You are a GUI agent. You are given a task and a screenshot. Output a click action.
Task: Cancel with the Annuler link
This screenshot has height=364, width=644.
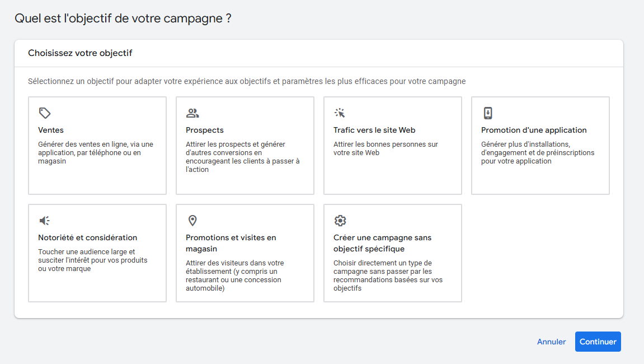pos(551,342)
